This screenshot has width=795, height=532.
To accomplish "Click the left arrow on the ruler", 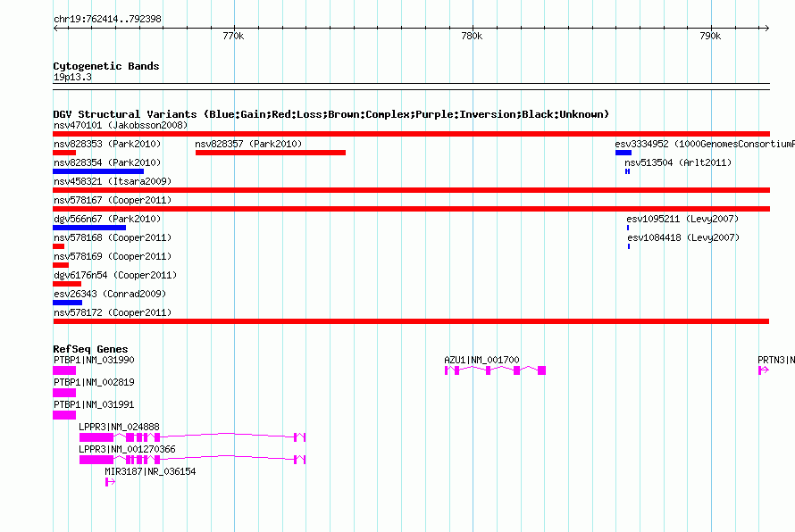I will tap(55, 29).
